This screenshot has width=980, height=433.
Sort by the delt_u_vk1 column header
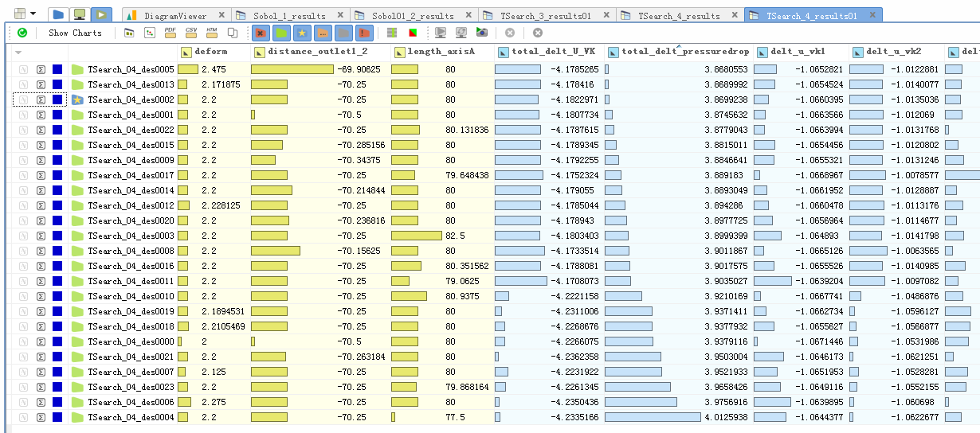click(x=800, y=52)
